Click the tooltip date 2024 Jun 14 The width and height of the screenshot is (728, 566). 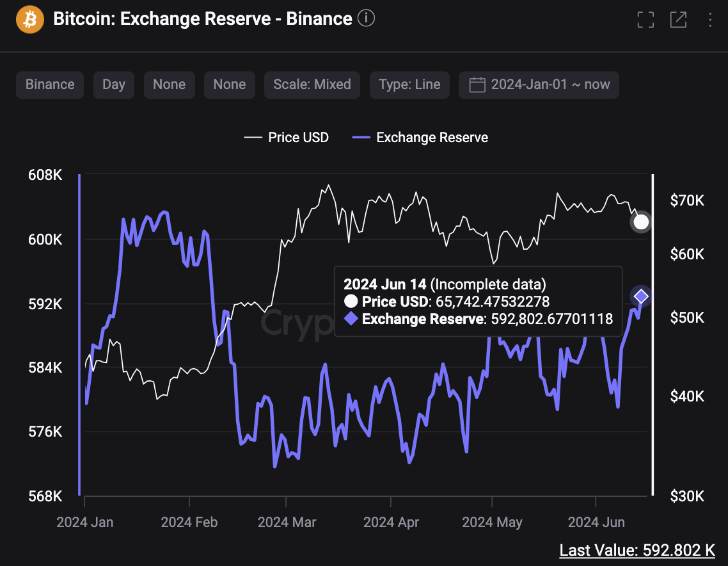click(x=385, y=284)
